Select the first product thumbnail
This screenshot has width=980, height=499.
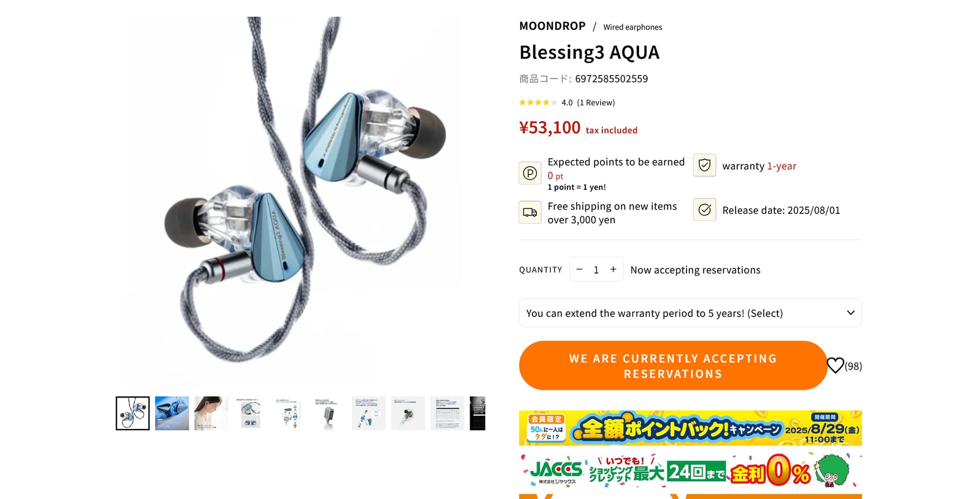pos(133,413)
